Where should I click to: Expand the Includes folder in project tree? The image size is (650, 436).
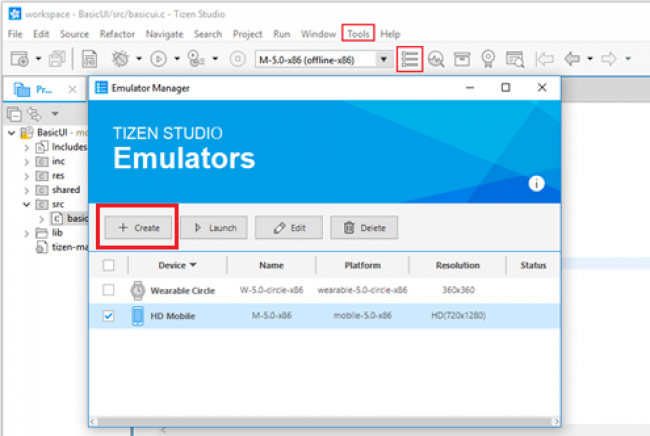27,146
